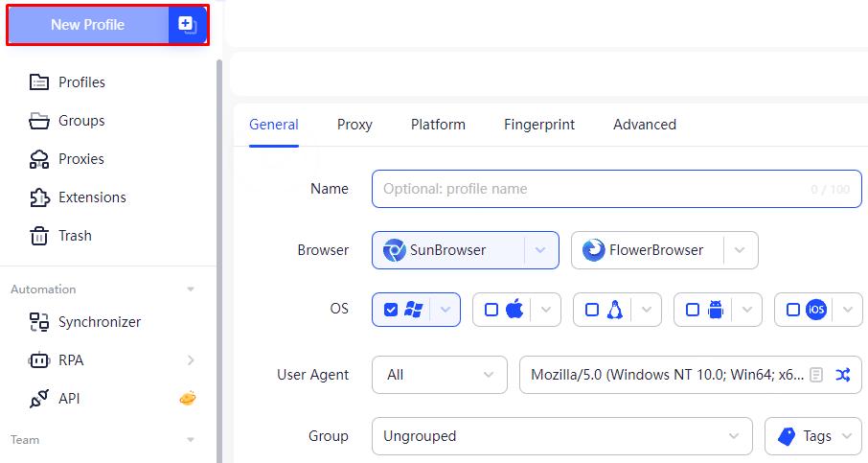The height and width of the screenshot is (463, 868).
Task: Go to Extensions in the sidebar
Action: pyautogui.click(x=78, y=197)
